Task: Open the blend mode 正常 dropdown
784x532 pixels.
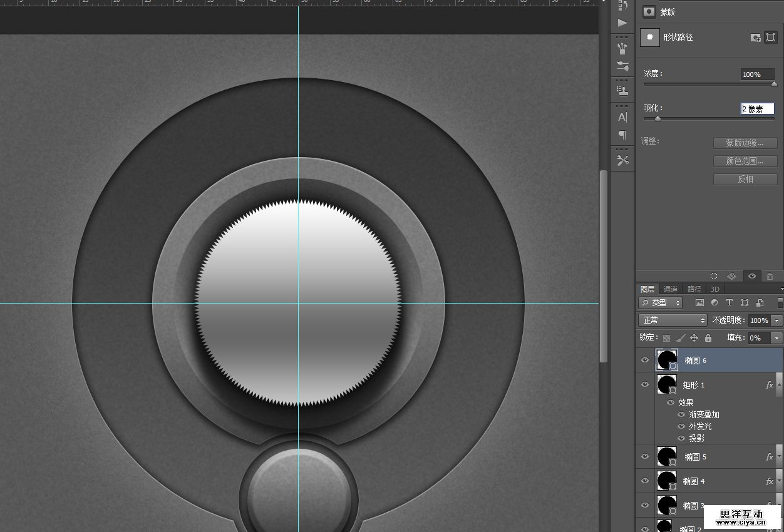Action: pos(673,320)
